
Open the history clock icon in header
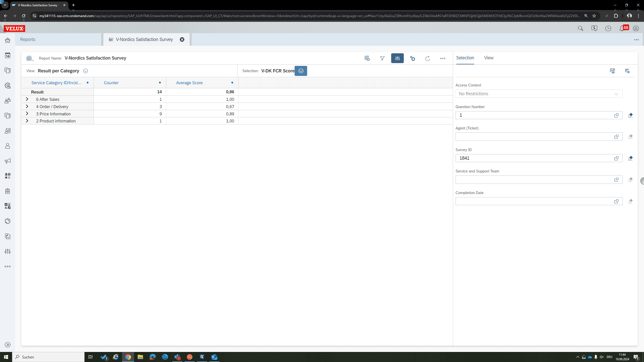point(608,28)
